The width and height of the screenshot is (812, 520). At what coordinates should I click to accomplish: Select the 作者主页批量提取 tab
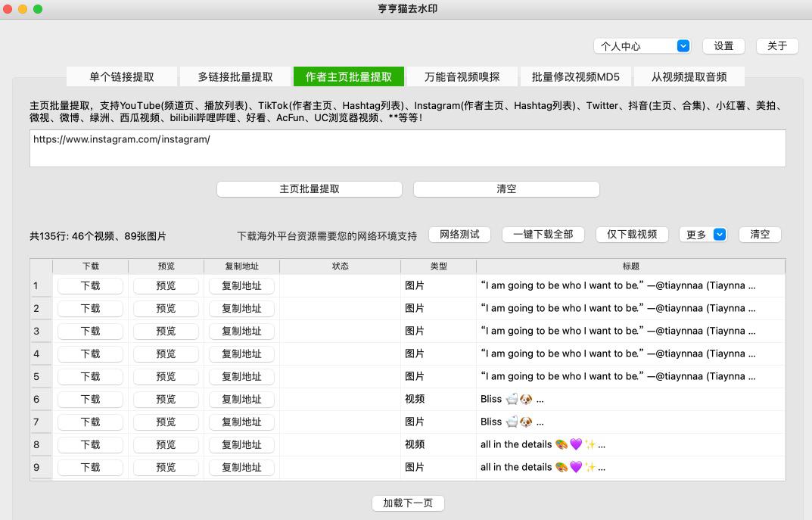(349, 76)
